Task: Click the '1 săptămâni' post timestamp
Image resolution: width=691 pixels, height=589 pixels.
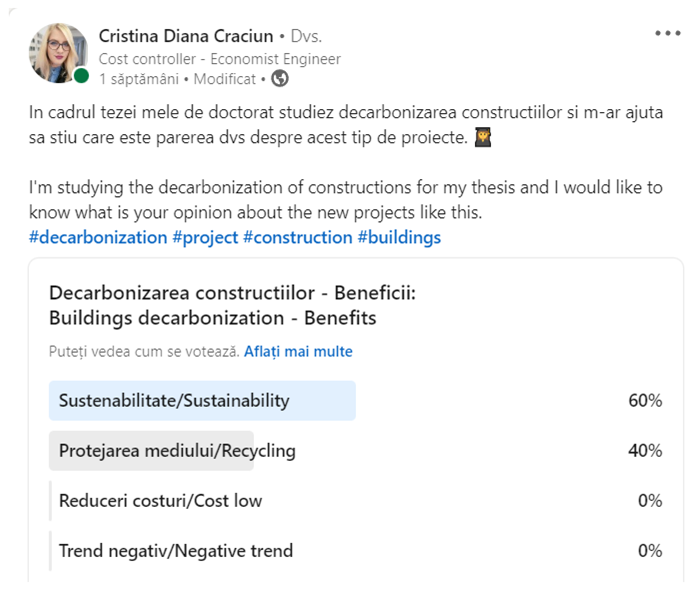Action: [138, 78]
